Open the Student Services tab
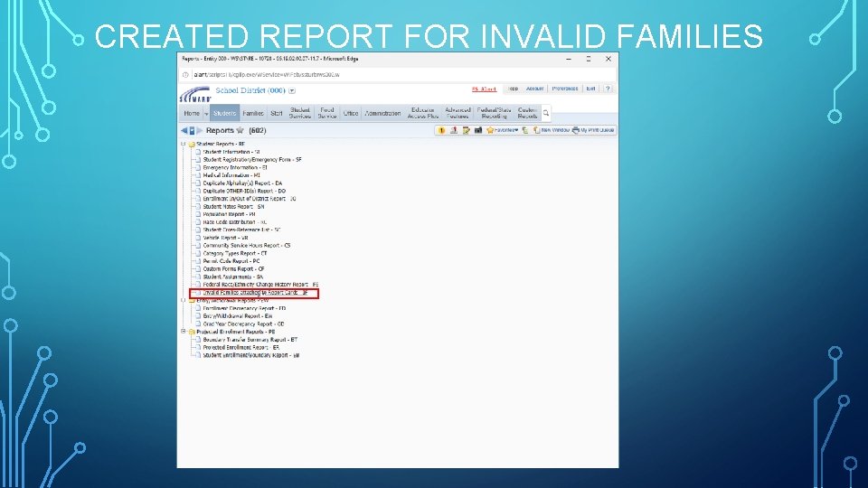The width and height of the screenshot is (868, 488). 300,113
